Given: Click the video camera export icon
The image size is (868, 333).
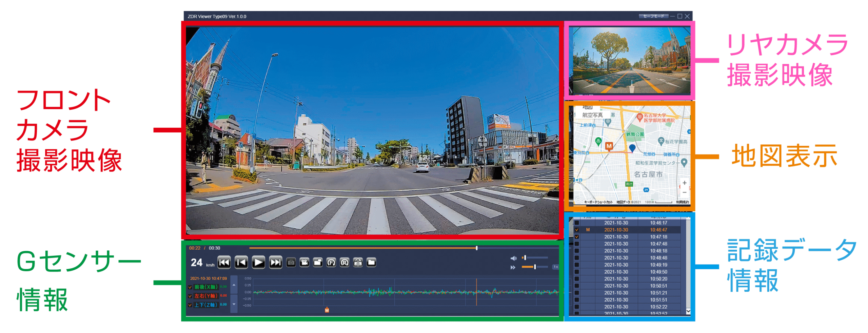Looking at the screenshot, I should coord(304,262).
